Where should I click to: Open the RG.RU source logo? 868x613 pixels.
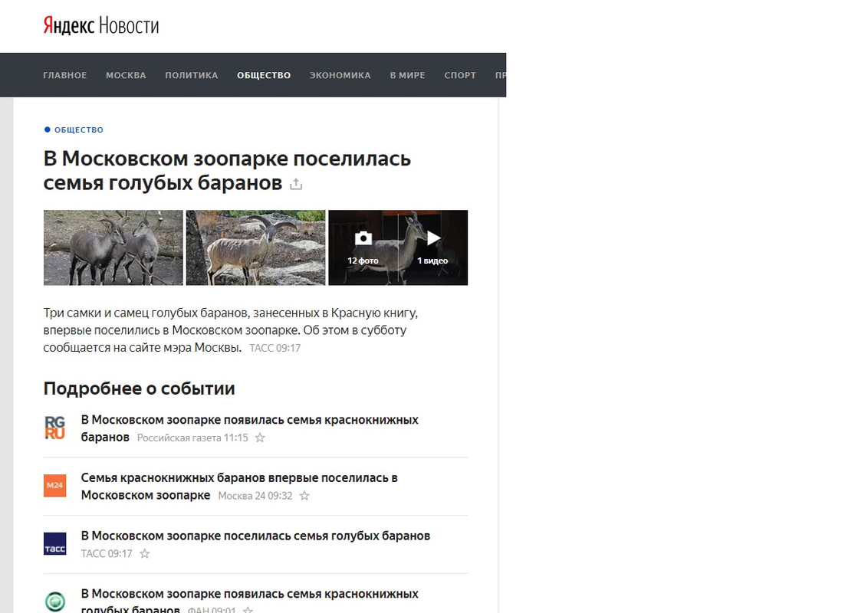pos(54,428)
